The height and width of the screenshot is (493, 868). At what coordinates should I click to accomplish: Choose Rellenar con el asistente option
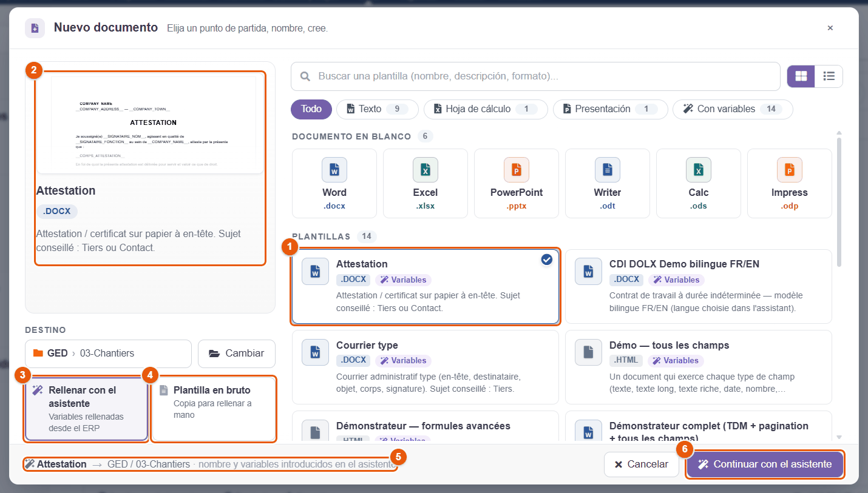click(x=86, y=409)
